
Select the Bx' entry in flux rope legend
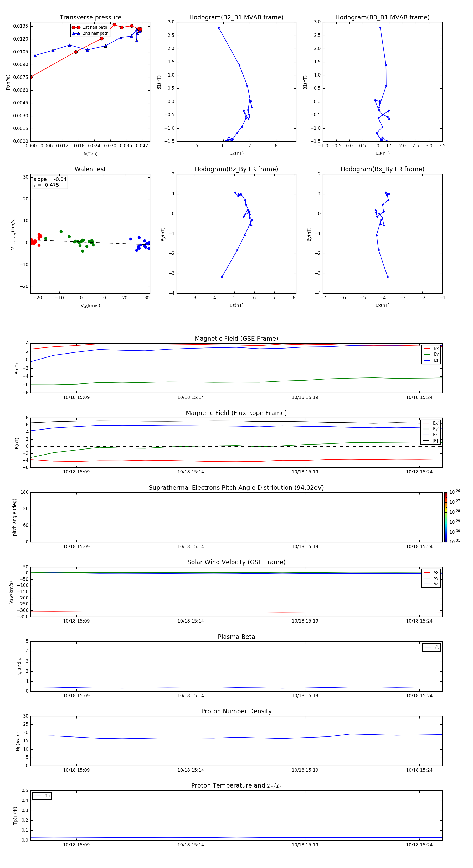point(431,423)
